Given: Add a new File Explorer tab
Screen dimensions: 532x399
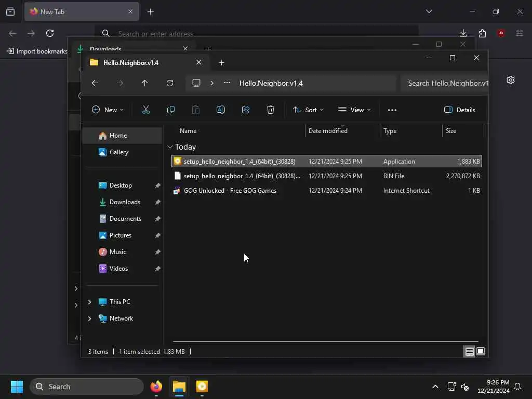Looking at the screenshot, I should coord(221,62).
